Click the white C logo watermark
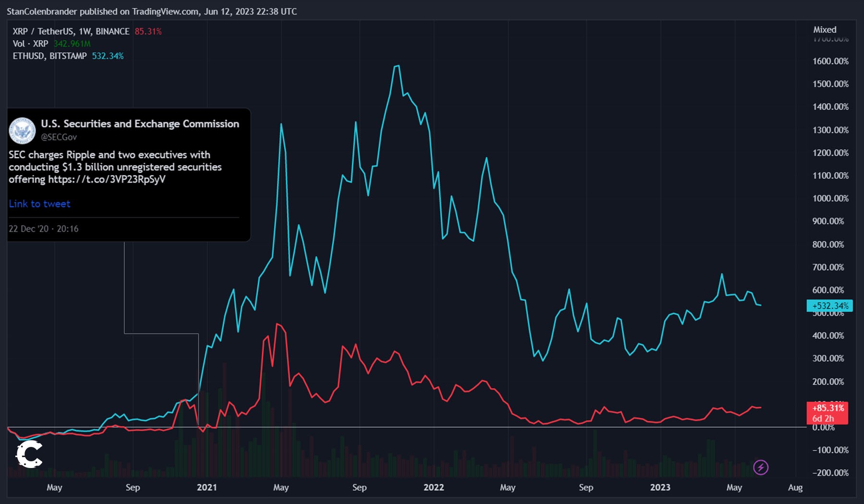This screenshot has height=504, width=864. [29, 454]
